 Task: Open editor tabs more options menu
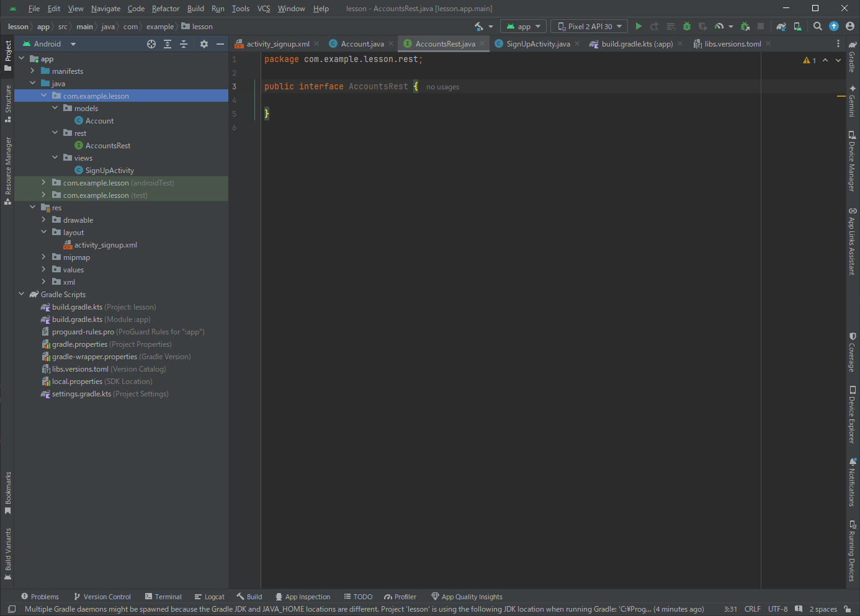[838, 43]
